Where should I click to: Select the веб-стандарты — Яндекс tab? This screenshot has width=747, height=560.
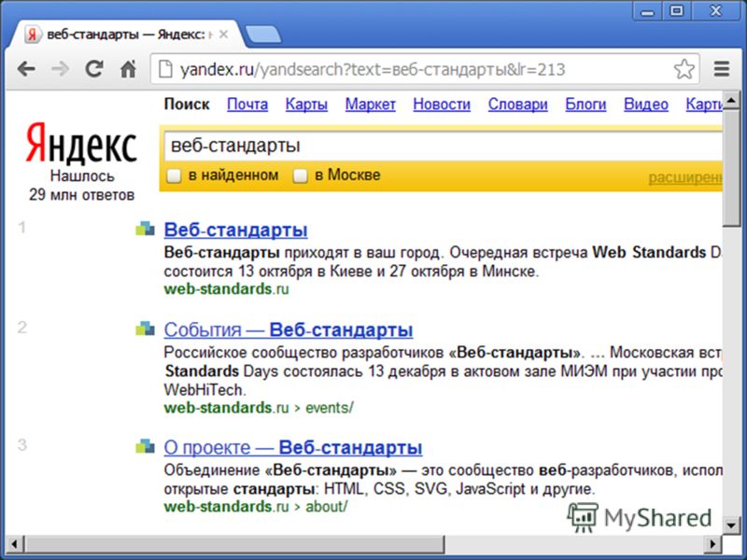126,35
